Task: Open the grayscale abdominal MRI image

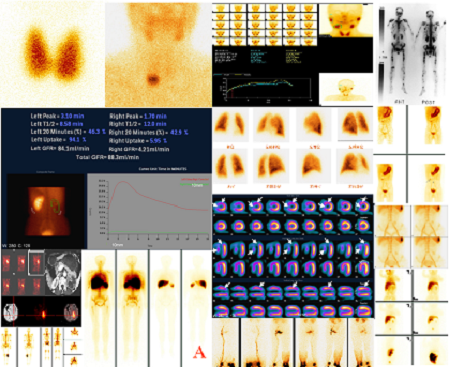Action: [63, 273]
